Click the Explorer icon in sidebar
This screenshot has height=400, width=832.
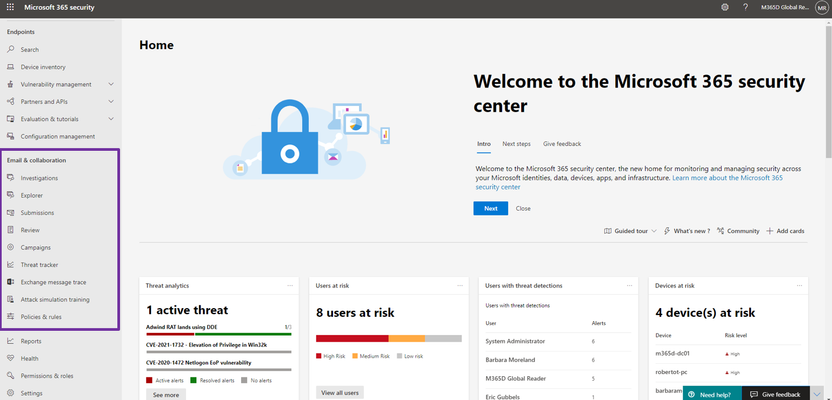[x=11, y=195]
